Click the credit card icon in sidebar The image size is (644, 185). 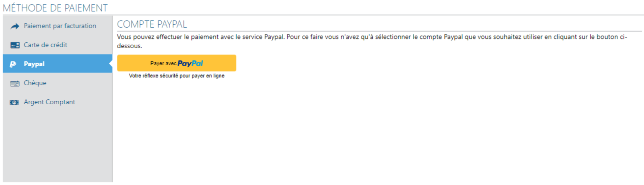pos(15,45)
